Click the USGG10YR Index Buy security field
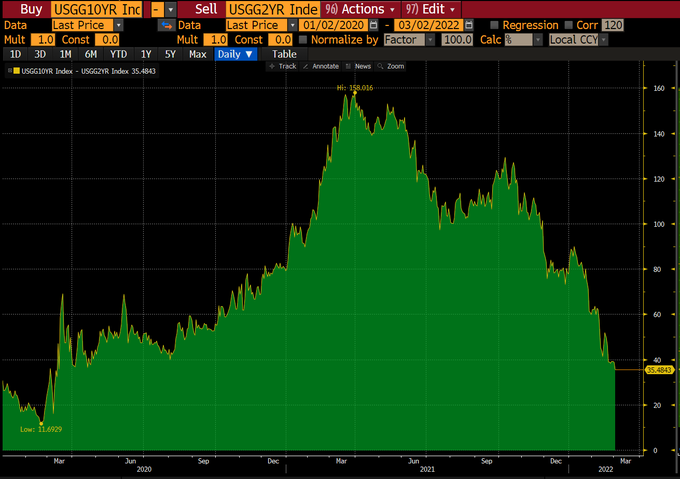 [x=97, y=9]
